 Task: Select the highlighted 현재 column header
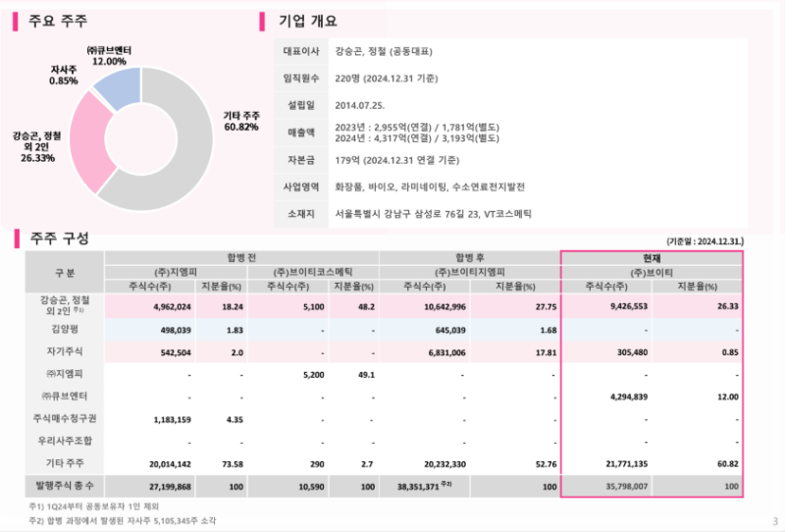pyautogui.click(x=652, y=257)
